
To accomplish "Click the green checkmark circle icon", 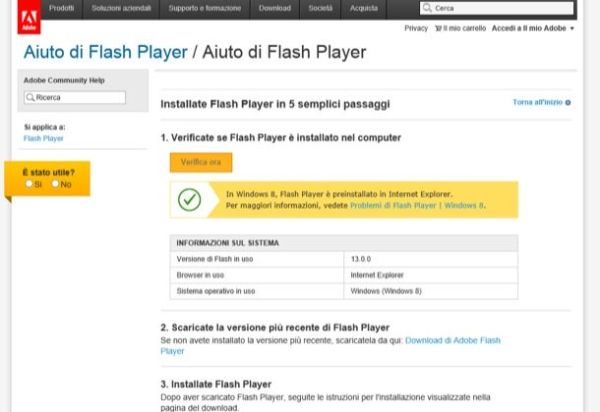I will (189, 199).
